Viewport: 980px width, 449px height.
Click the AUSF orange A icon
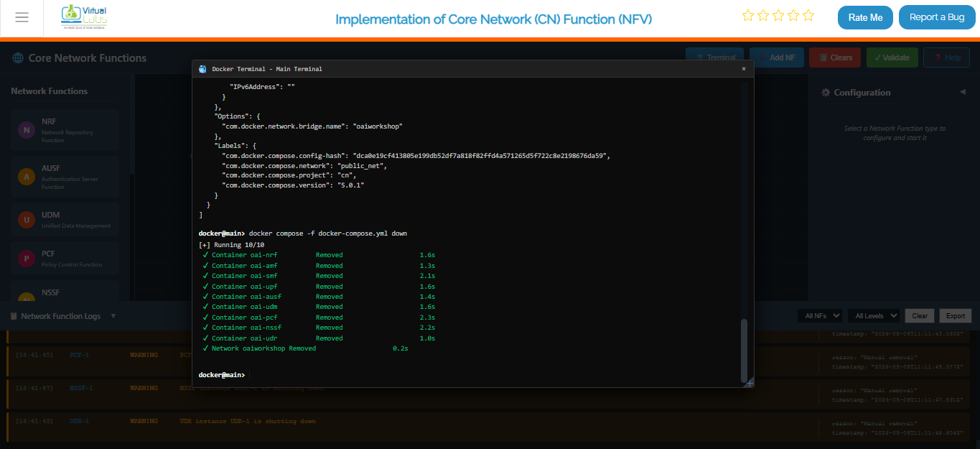click(x=27, y=177)
